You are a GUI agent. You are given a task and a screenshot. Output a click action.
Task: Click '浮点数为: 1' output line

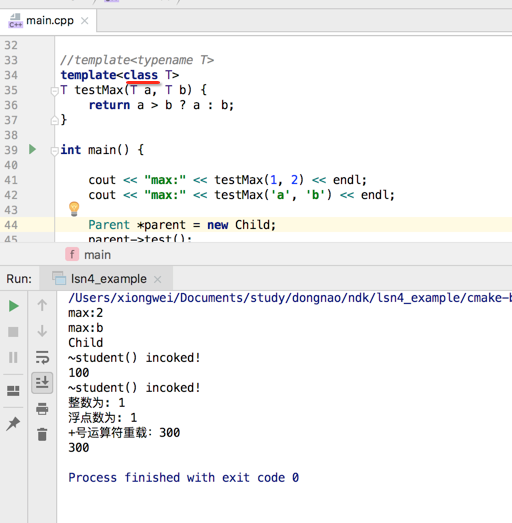(102, 418)
